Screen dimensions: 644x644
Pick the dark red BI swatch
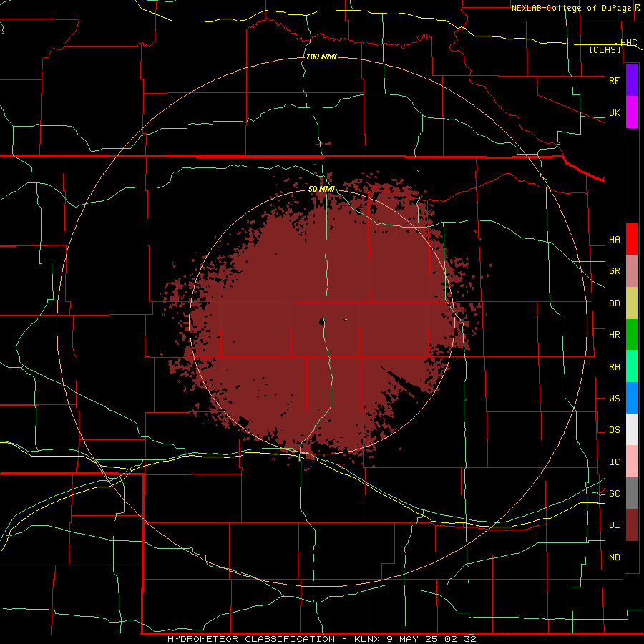tap(632, 525)
